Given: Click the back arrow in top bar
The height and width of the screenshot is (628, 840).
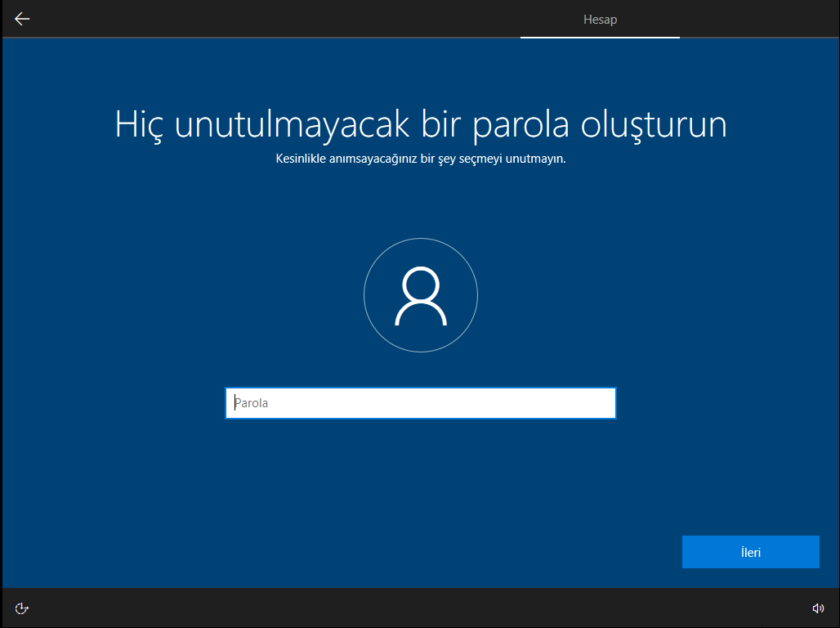Looking at the screenshot, I should pos(22,19).
